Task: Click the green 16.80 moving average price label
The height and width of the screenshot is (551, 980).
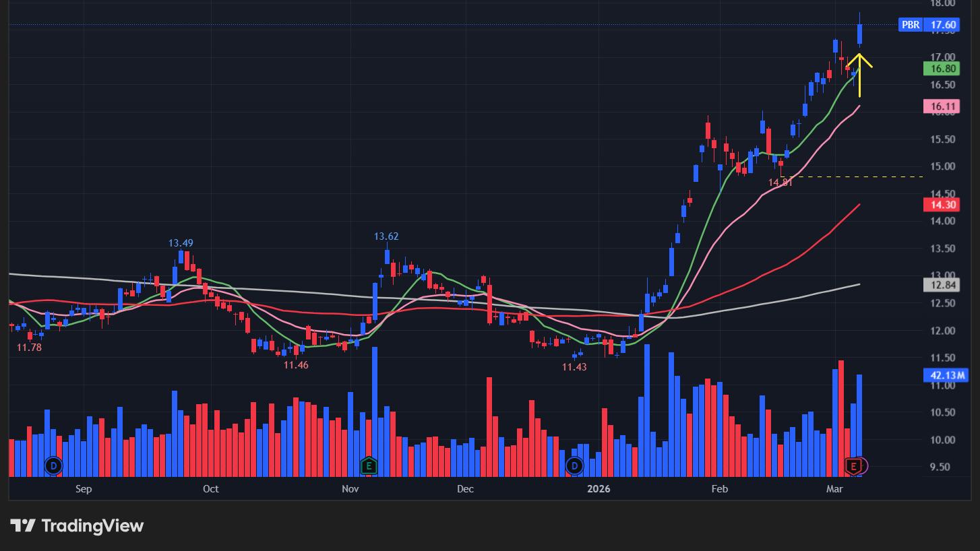Action: coord(942,68)
